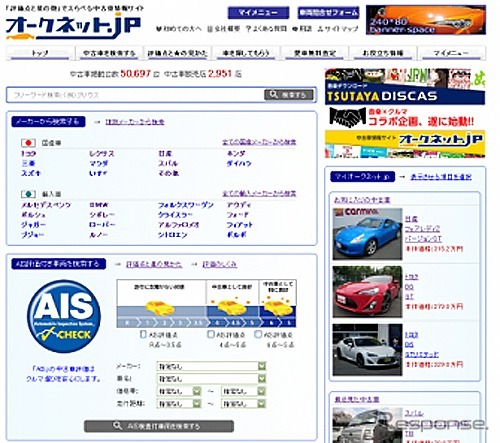
Task: Open the 走行距離 maximum dropdown
Action: pyautogui.click(x=244, y=404)
